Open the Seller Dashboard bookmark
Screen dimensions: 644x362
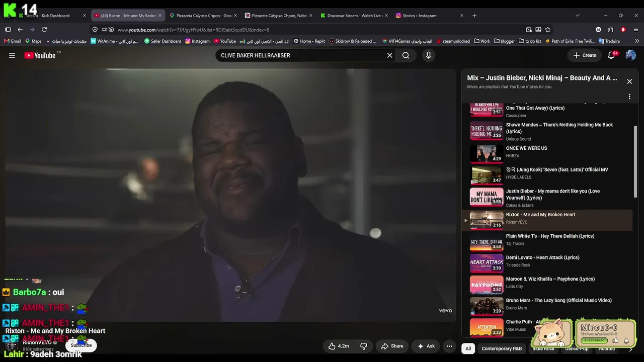click(x=163, y=41)
